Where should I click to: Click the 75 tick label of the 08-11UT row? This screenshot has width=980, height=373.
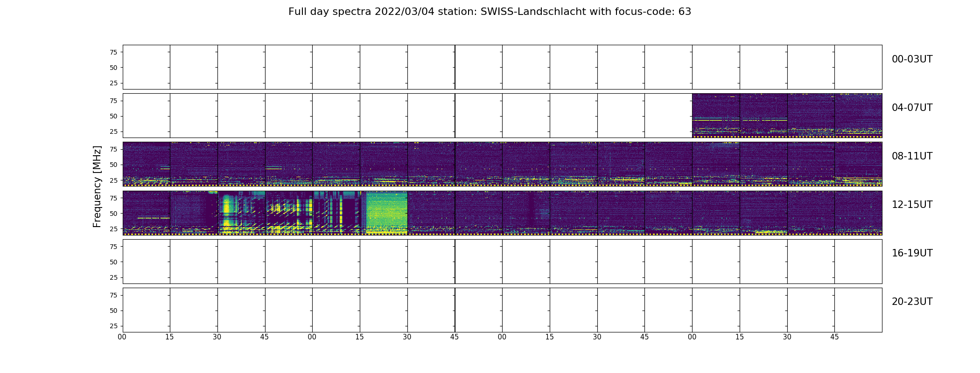click(x=113, y=149)
